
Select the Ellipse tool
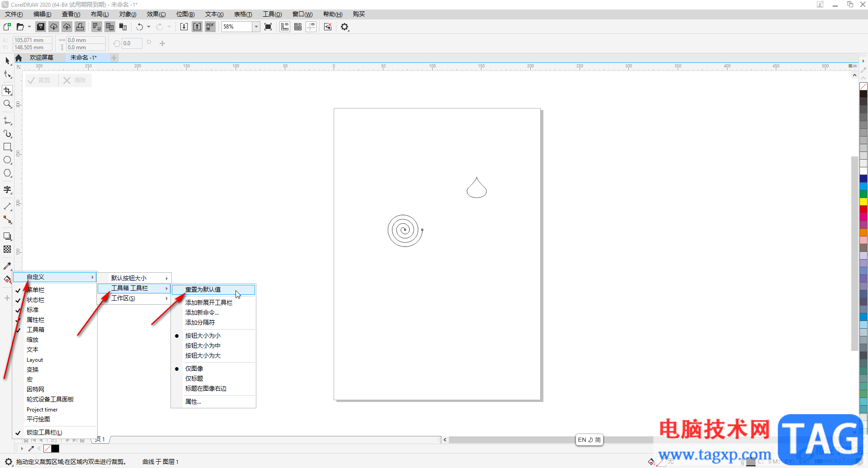7,160
